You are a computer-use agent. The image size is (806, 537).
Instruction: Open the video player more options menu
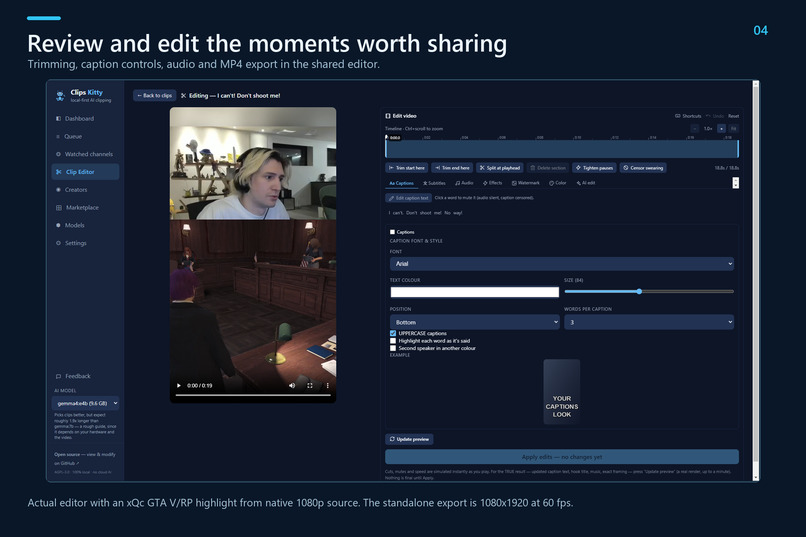[327, 385]
